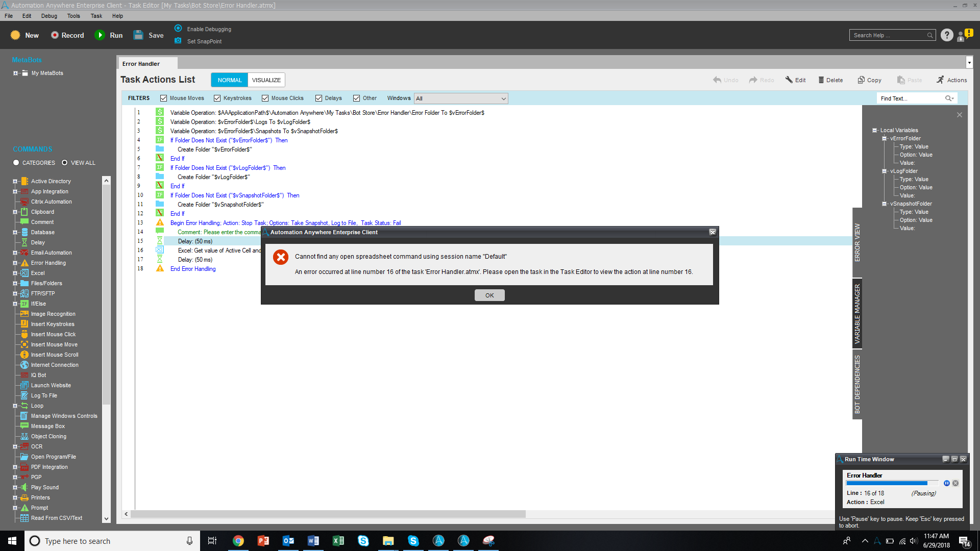Click the Copy icon in toolbar

pyautogui.click(x=861, y=80)
